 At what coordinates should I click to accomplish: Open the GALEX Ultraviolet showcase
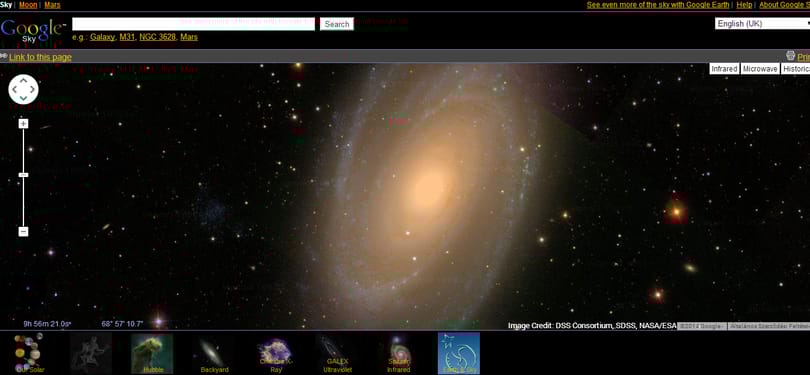click(x=337, y=353)
